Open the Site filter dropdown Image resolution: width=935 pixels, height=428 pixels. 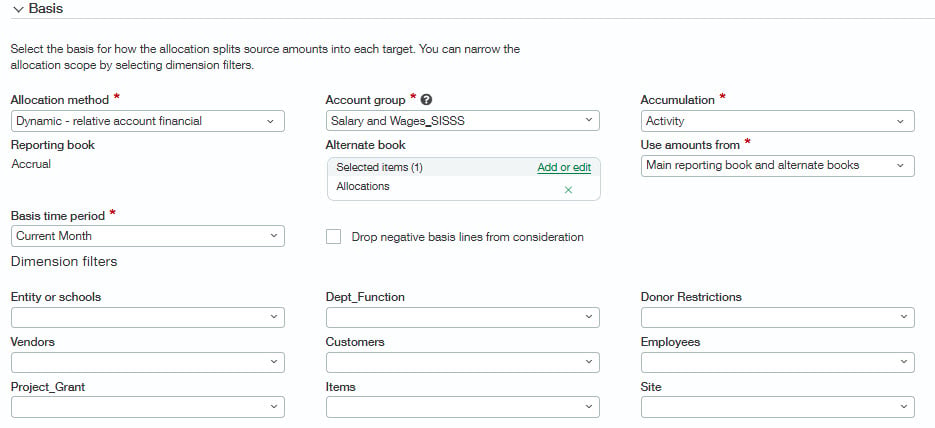[778, 407]
